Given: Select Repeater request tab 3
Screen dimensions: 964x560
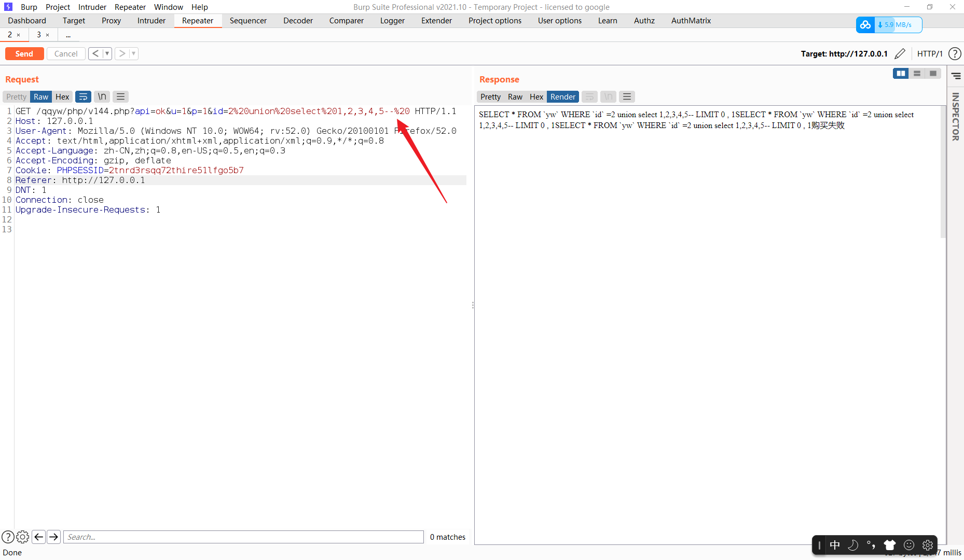Looking at the screenshot, I should pos(39,35).
